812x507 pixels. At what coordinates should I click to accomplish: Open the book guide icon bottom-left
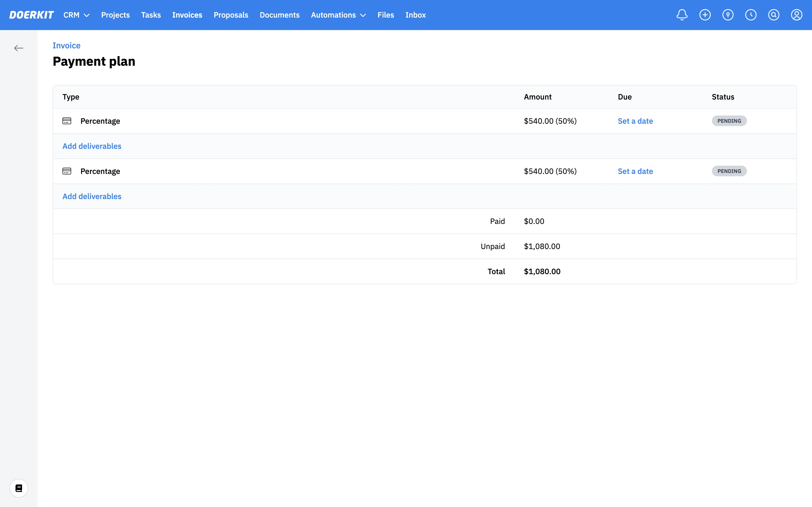(x=19, y=488)
